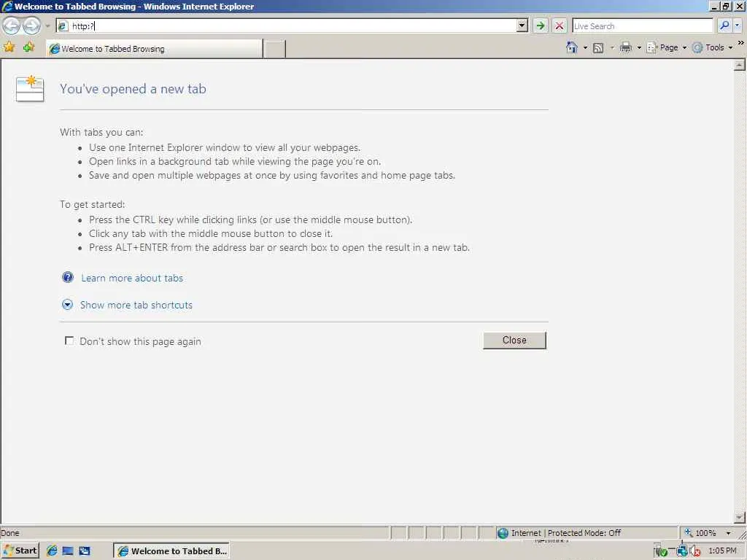The height and width of the screenshot is (560, 747).
Task: Show more toolbar items with chevron
Action: [x=740, y=43]
